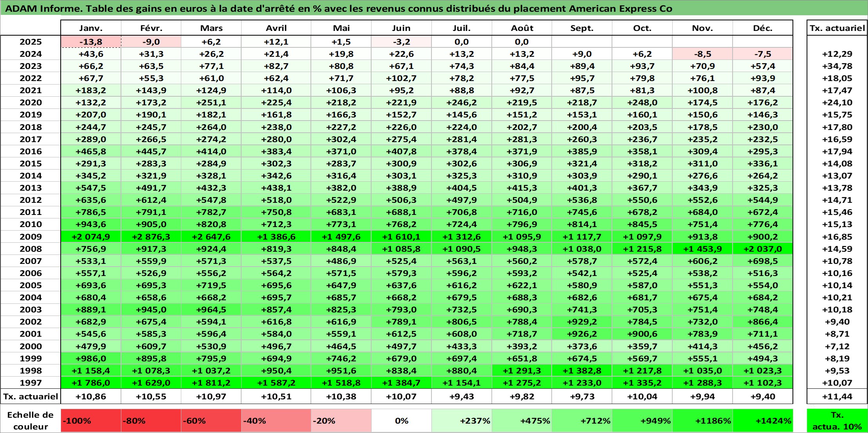Select the Août column header

pyautogui.click(x=522, y=28)
